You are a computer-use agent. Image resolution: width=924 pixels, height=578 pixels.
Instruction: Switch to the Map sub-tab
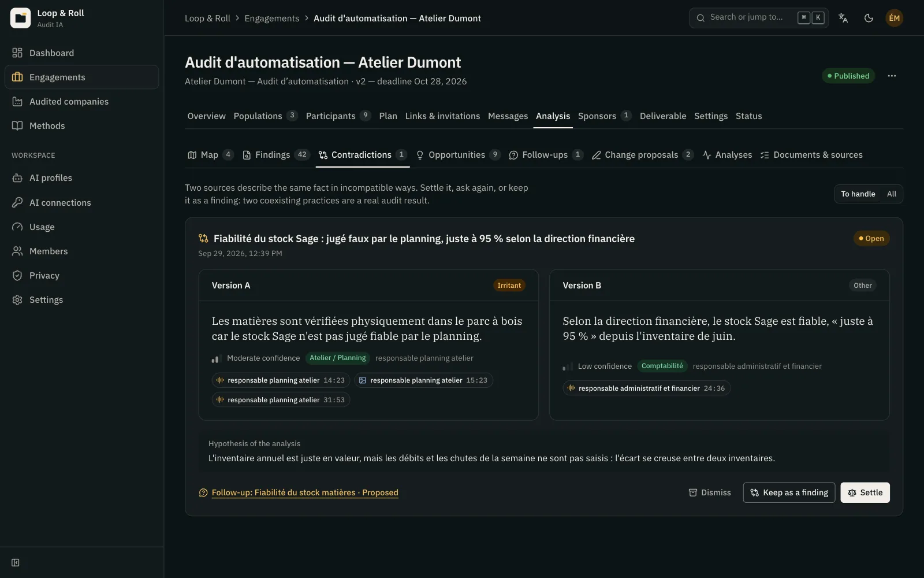click(210, 155)
